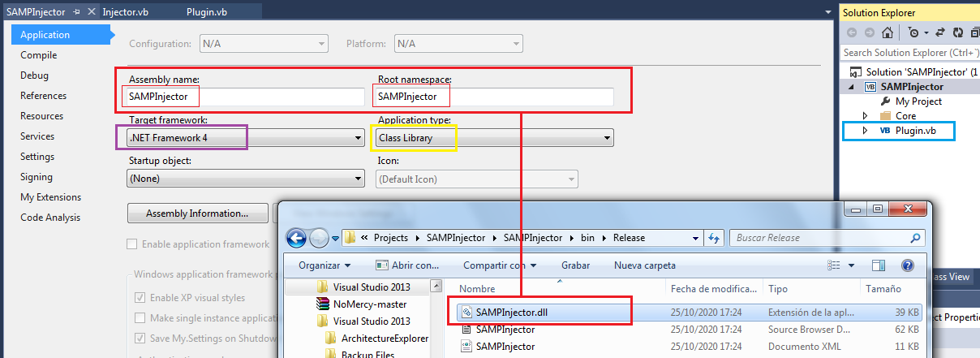Viewport: 980px width, 358px height.
Task: Select the Solution 'SAMPInjector' tree item
Action: point(912,71)
